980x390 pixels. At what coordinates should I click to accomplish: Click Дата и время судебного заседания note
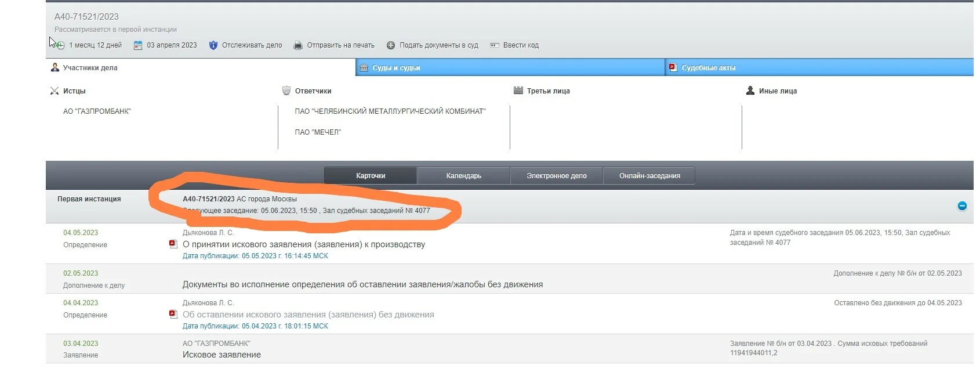840,237
